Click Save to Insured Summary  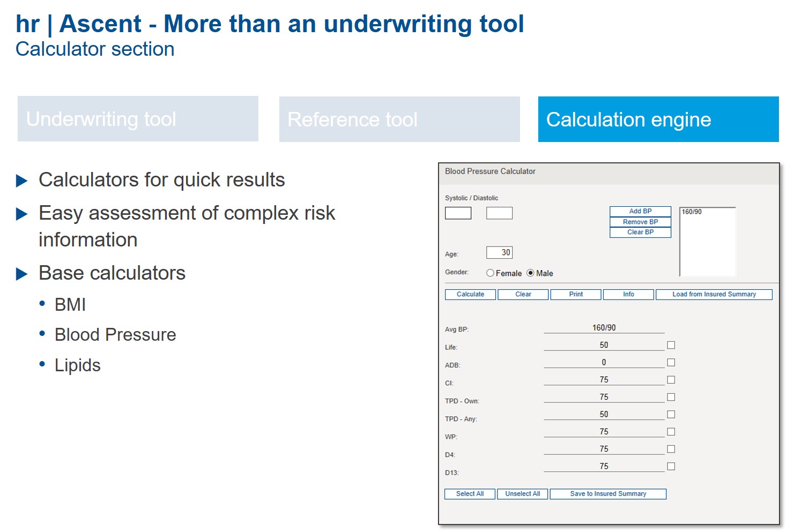tap(608, 494)
